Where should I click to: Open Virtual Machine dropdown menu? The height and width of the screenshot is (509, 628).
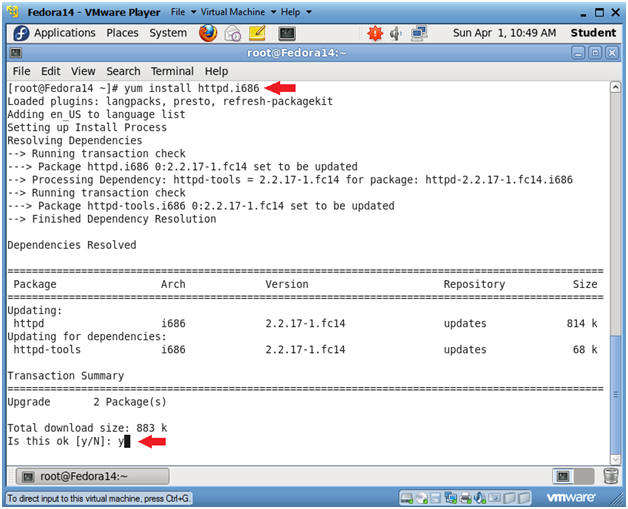click(238, 12)
